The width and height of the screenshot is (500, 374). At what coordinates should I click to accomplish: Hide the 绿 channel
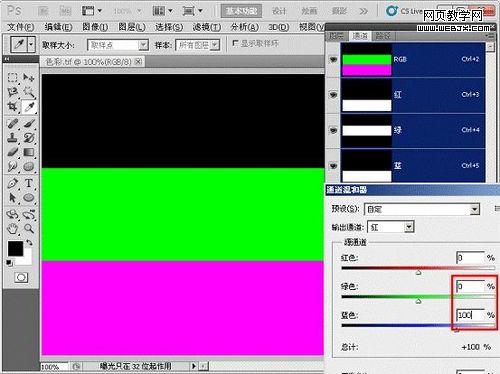pos(333,130)
